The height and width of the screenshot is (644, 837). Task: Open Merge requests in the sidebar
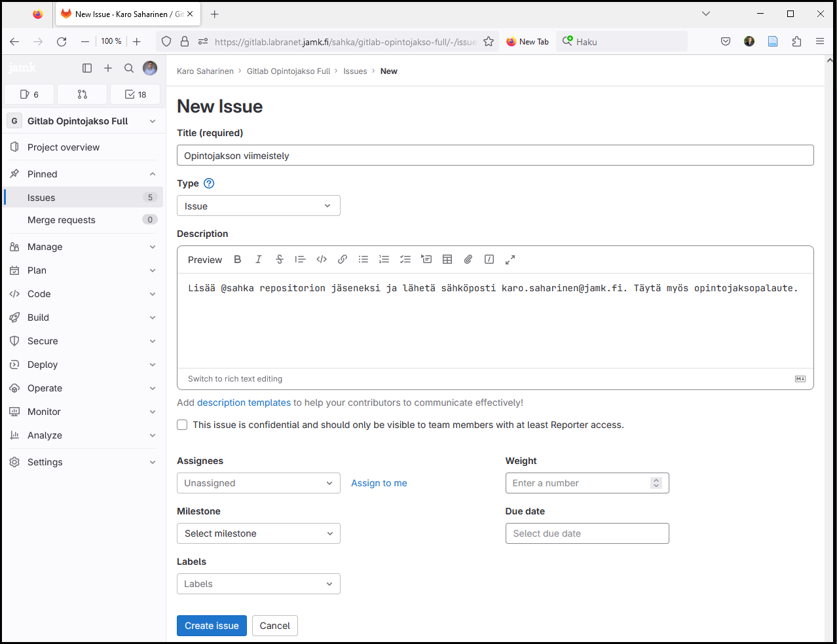pyautogui.click(x=62, y=220)
